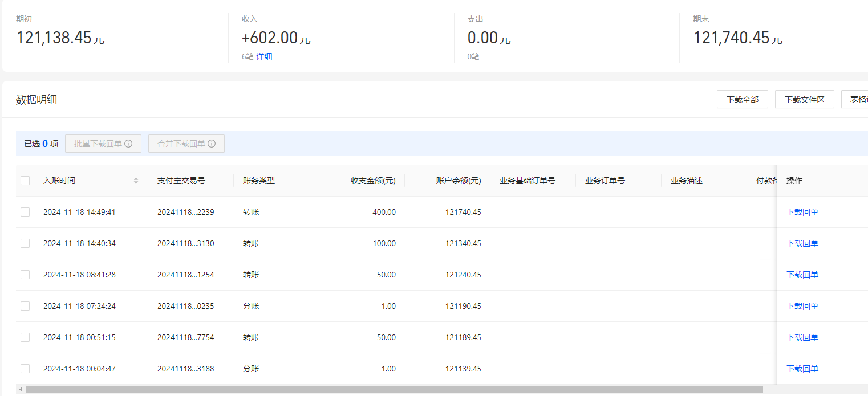This screenshot has width=868, height=396.
Task: Click account balance 121139.45
Action: [463, 369]
